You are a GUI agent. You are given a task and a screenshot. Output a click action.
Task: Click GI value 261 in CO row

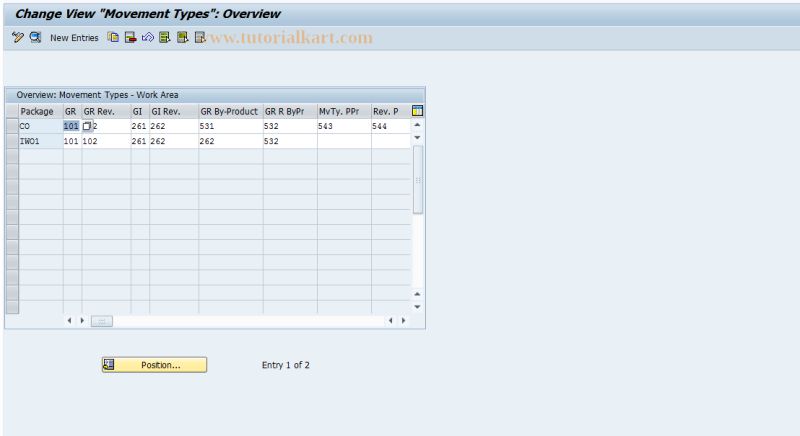[139, 126]
